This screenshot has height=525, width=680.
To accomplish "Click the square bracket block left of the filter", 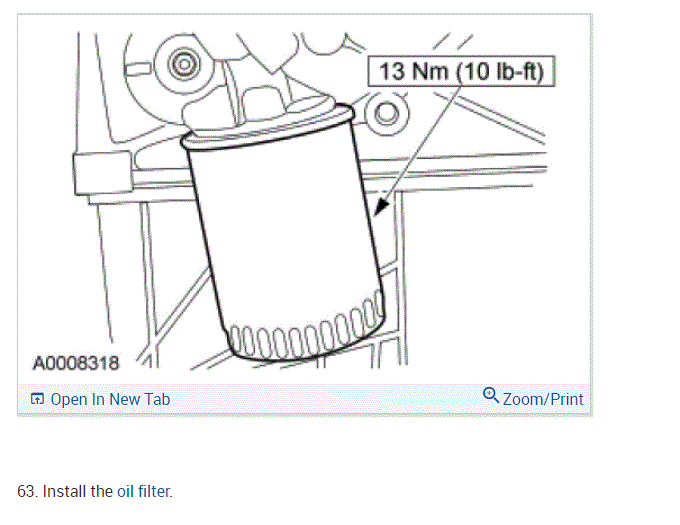I will (103, 173).
